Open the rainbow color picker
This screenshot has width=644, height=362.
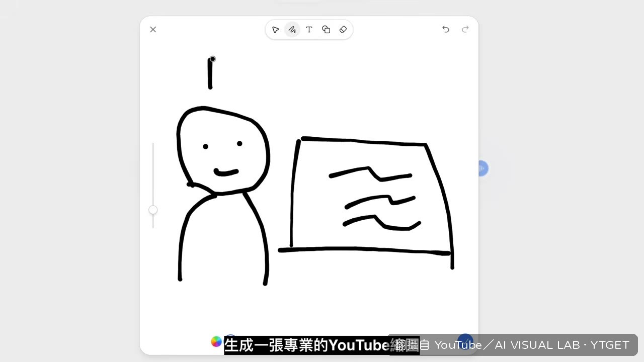pos(216,342)
